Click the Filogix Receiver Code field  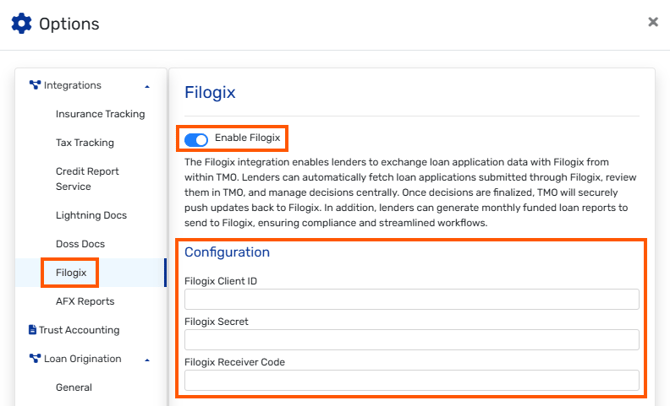point(411,380)
